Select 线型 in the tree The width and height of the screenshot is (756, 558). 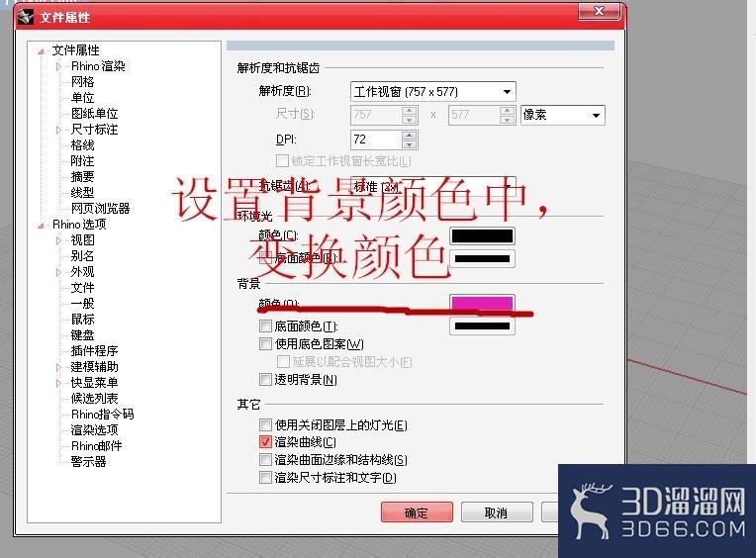pos(82,193)
